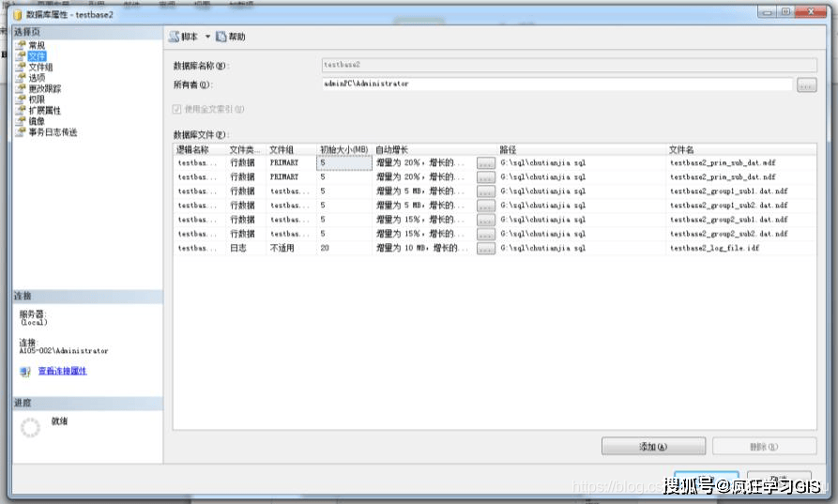838x504 pixels.
Task: Open autogrowth settings for testbase2_log_file.ldf row
Action: pos(486,249)
